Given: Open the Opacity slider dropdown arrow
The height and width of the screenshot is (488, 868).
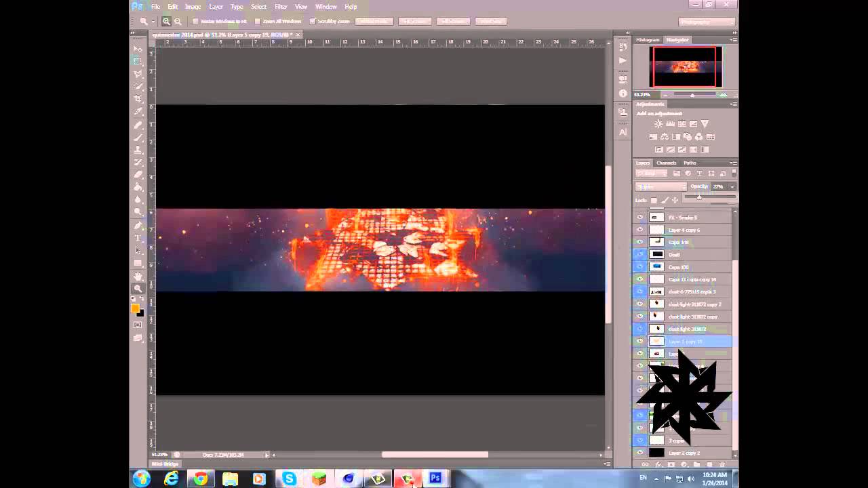Looking at the screenshot, I should tap(732, 187).
